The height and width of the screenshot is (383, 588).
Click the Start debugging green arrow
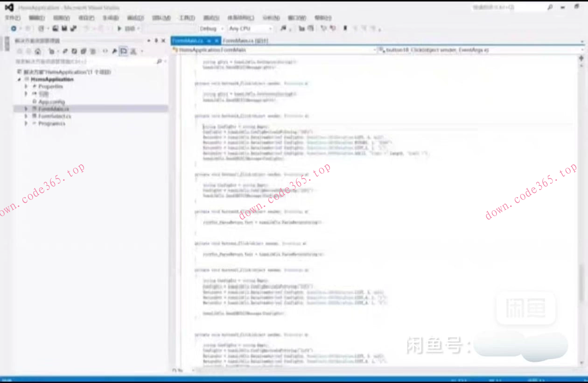[x=119, y=28]
